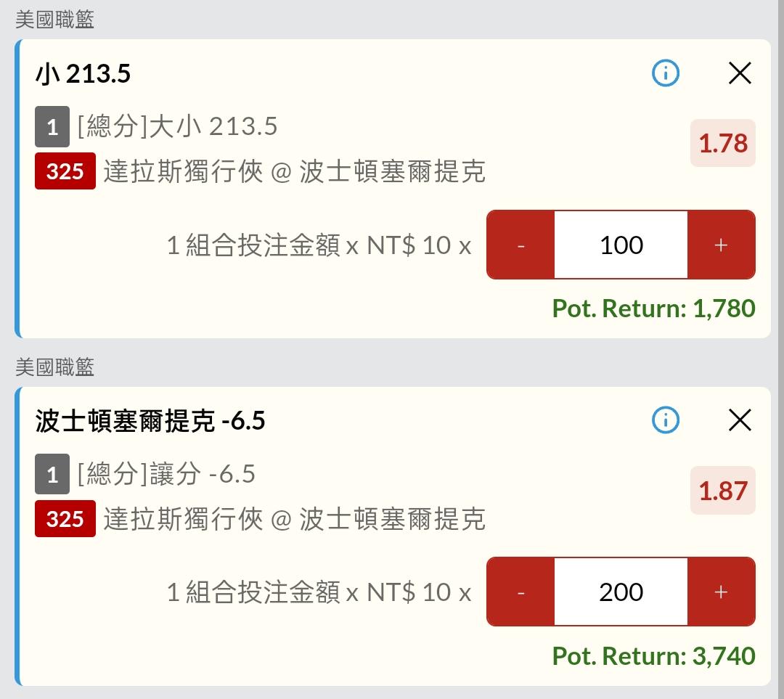Screen dimensions: 784x699
Task: Decrease stake multiplier of 100
Action: click(520, 245)
